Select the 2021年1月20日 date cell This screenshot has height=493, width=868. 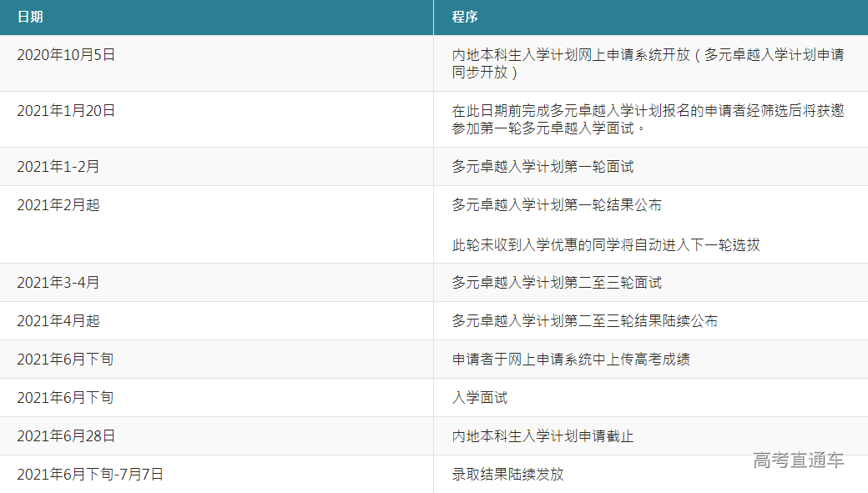(x=66, y=111)
